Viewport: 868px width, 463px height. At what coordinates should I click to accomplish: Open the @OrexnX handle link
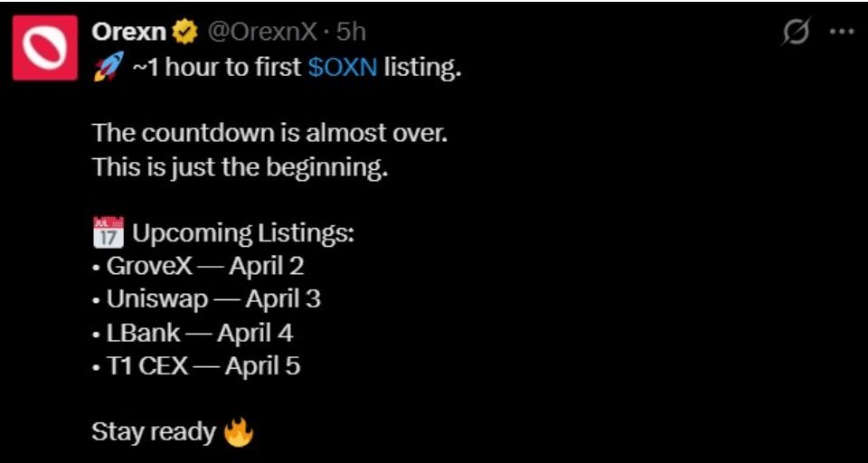tap(262, 32)
